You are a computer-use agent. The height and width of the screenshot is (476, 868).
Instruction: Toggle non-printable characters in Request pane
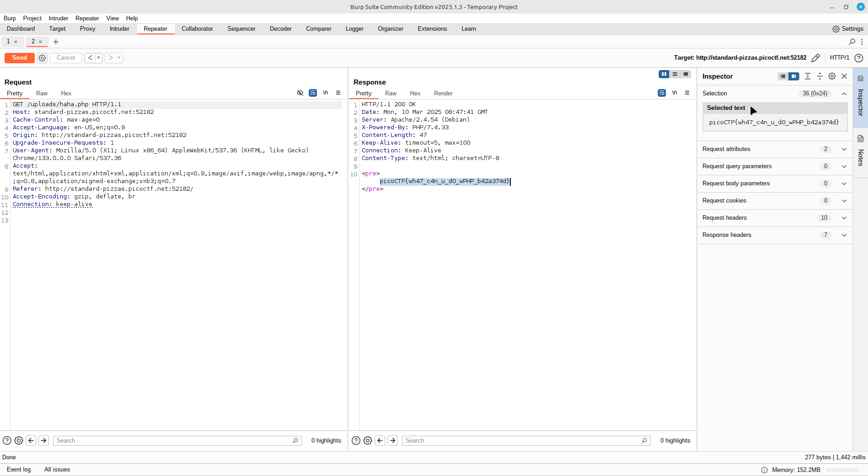click(325, 93)
